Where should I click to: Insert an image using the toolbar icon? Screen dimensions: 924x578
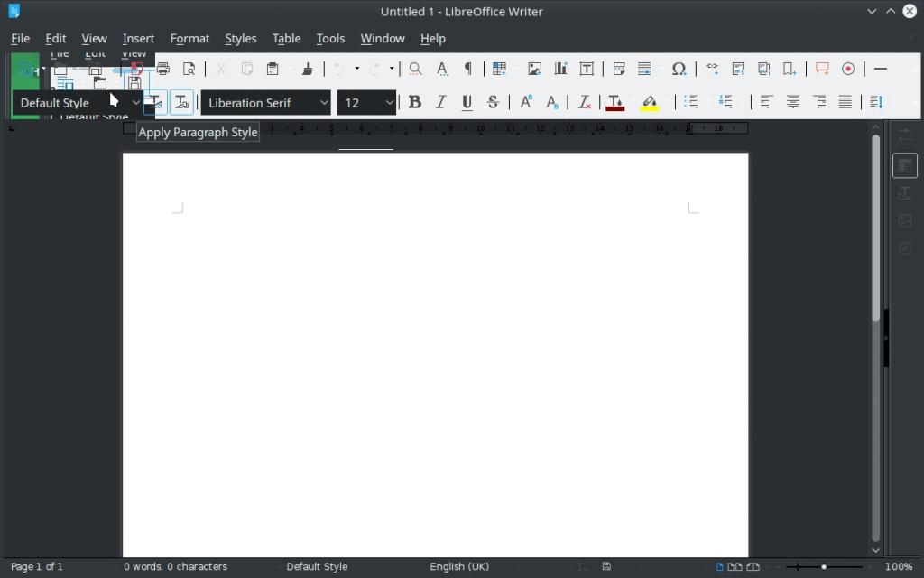(534, 69)
